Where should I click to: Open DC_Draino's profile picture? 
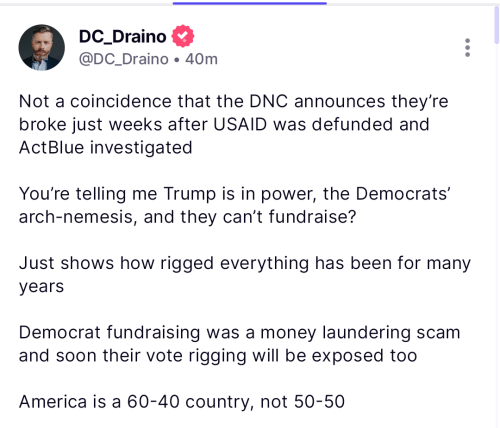coord(42,47)
